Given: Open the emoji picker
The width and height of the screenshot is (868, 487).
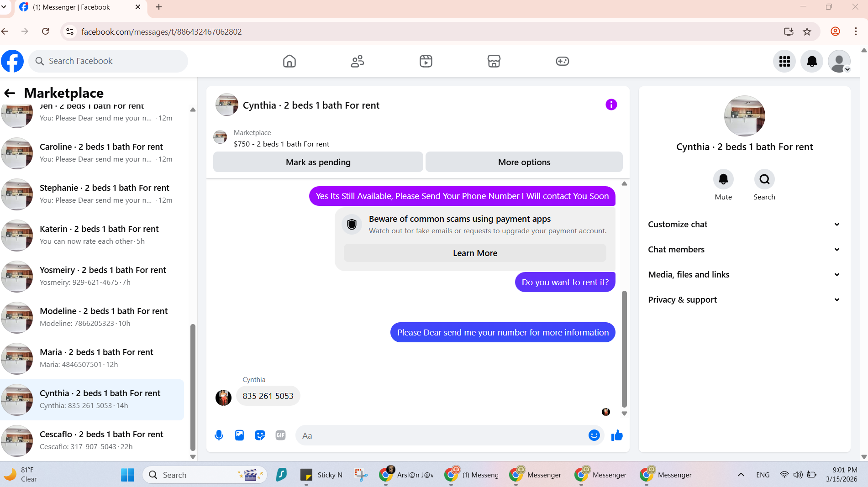Looking at the screenshot, I should tap(594, 435).
